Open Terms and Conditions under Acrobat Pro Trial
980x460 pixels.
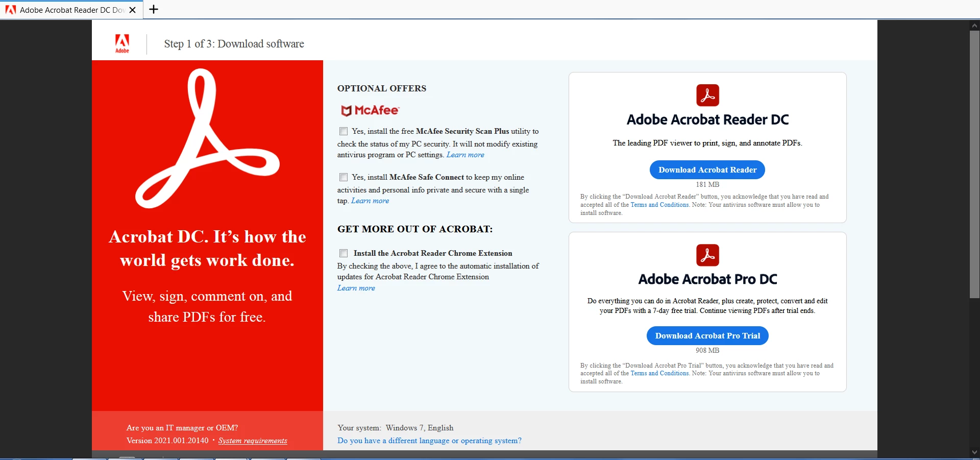pos(659,373)
